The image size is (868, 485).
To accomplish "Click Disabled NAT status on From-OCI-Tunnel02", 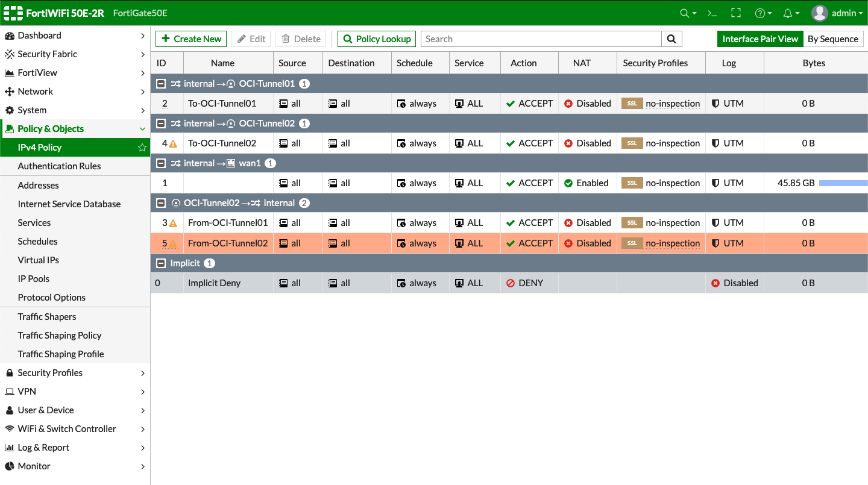I will tap(588, 243).
